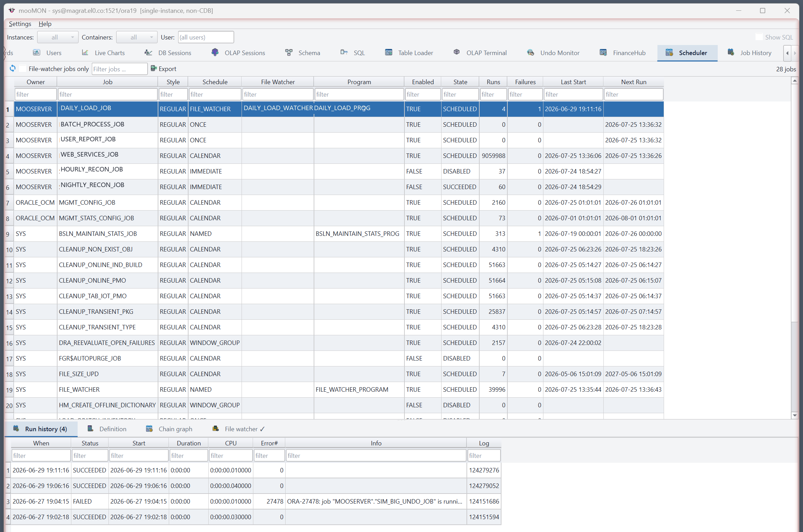Enable the Show SQL checkbox
Screen dimensions: 803x532
coord(759,37)
